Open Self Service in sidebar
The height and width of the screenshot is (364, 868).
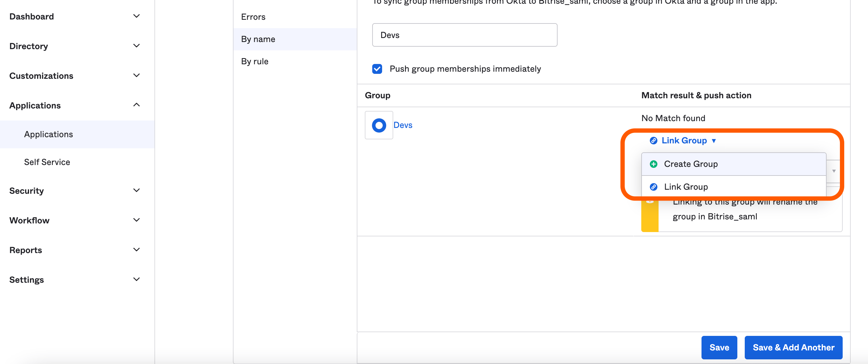(x=47, y=162)
